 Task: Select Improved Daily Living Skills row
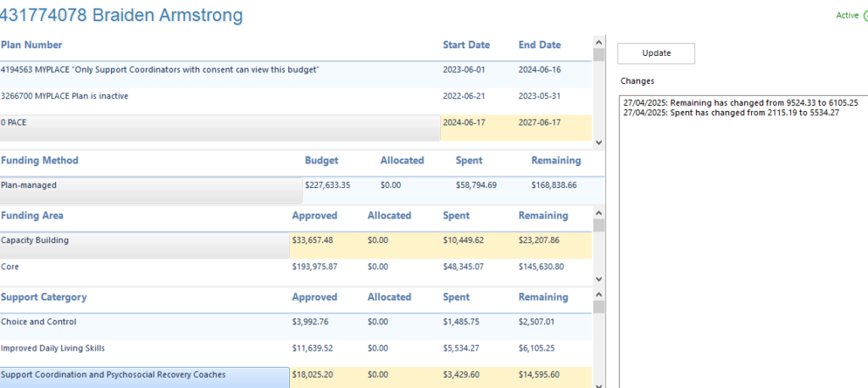tap(53, 348)
